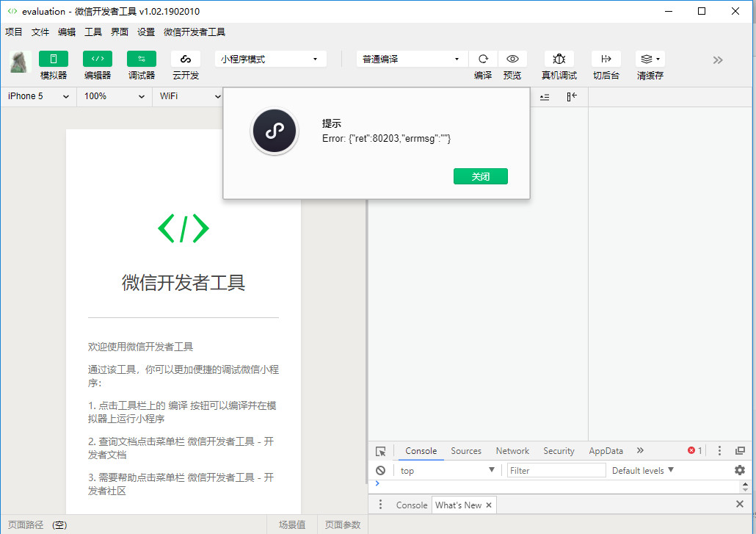Start 真机调试 remote debug with bug icon

559,59
